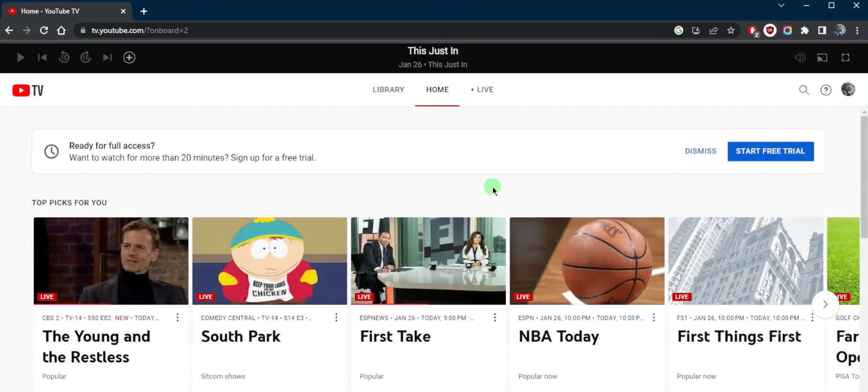Image resolution: width=868 pixels, height=392 pixels.
Task: Start the free trial
Action: click(770, 151)
